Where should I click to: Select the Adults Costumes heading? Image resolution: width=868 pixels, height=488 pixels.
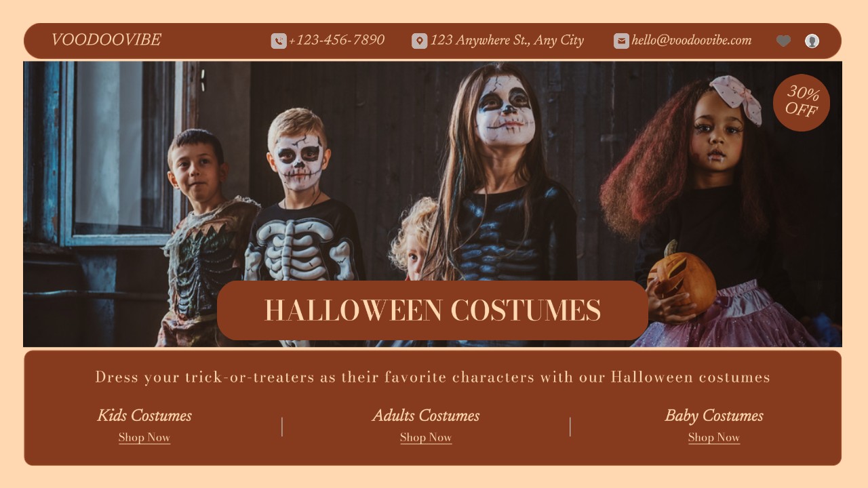coord(426,415)
